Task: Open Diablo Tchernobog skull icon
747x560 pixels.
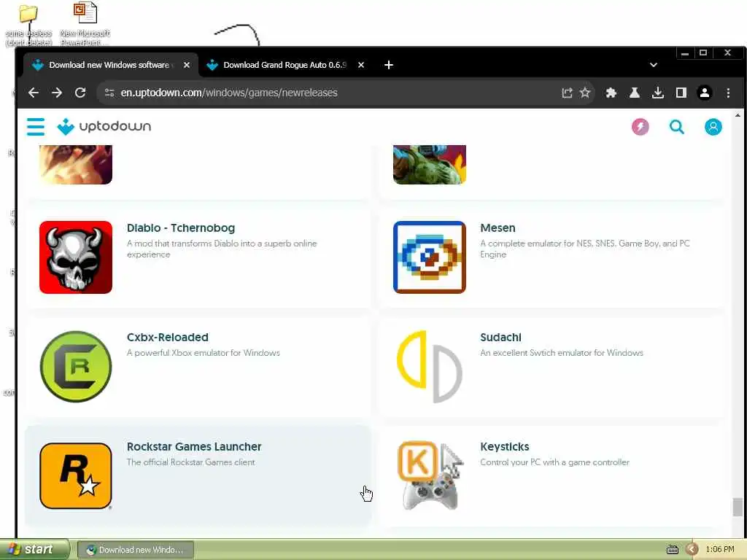Action: 76,257
